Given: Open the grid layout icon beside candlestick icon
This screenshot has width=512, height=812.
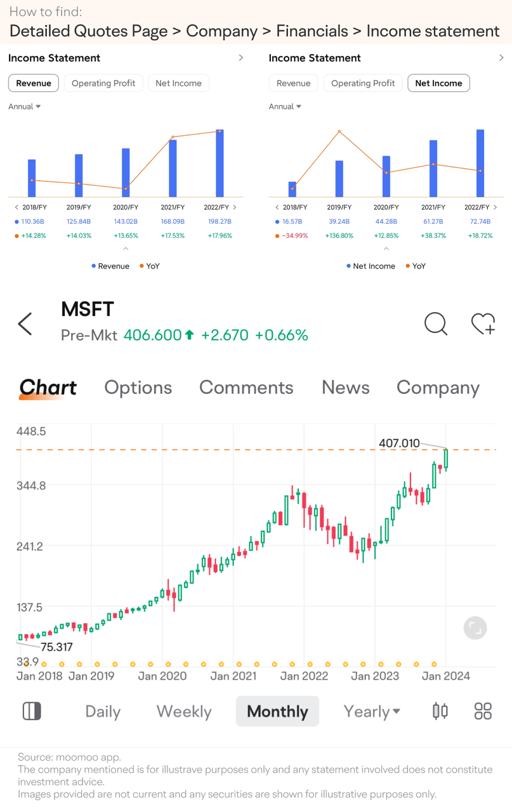Looking at the screenshot, I should coord(482,711).
